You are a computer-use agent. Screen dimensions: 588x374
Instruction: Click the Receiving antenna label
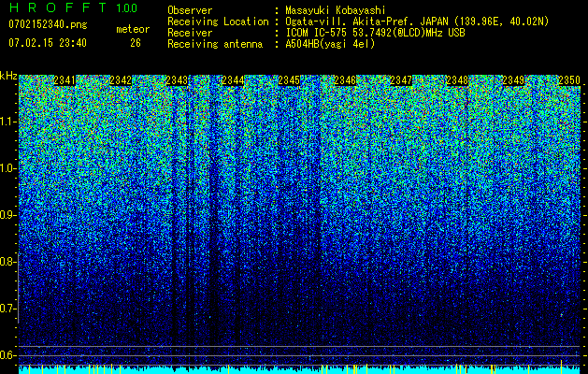point(215,44)
